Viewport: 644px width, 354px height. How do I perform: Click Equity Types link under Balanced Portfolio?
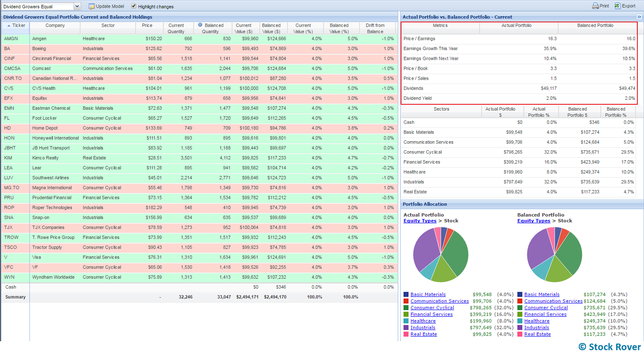coord(534,221)
